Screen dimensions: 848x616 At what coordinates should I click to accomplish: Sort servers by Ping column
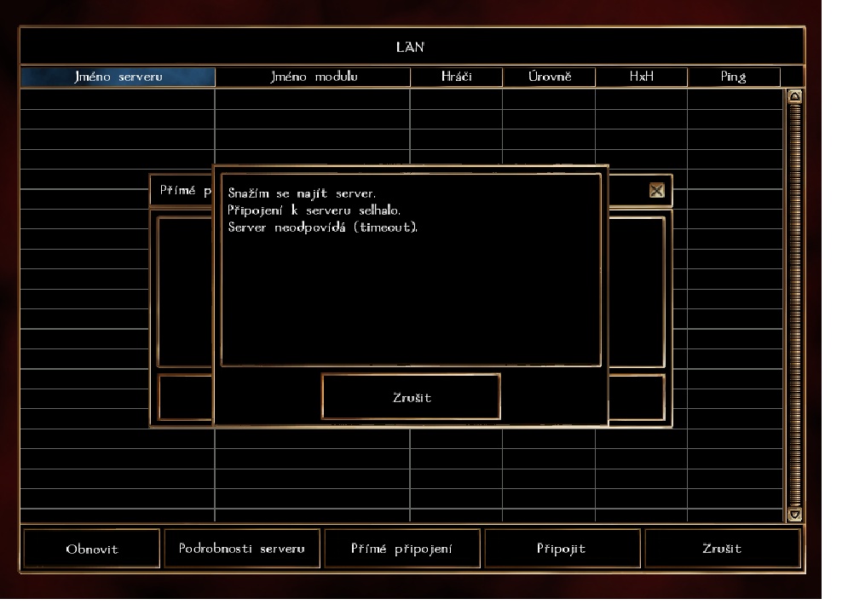[x=733, y=78]
